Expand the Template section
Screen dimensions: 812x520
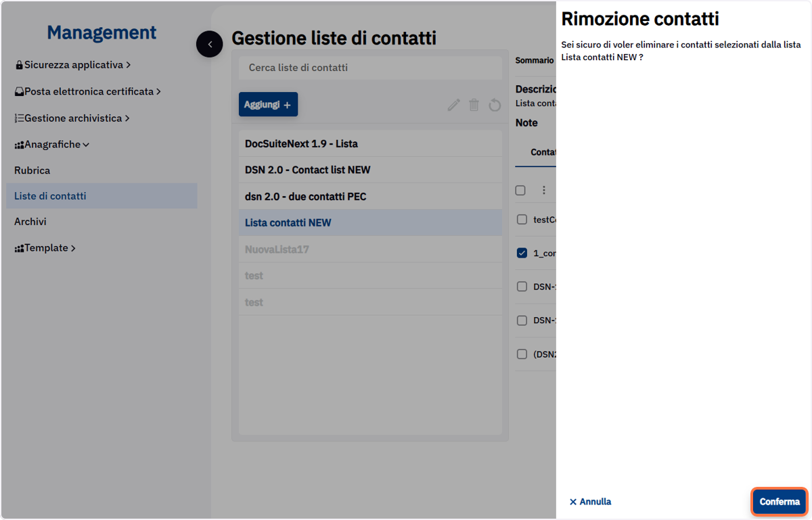(x=45, y=248)
